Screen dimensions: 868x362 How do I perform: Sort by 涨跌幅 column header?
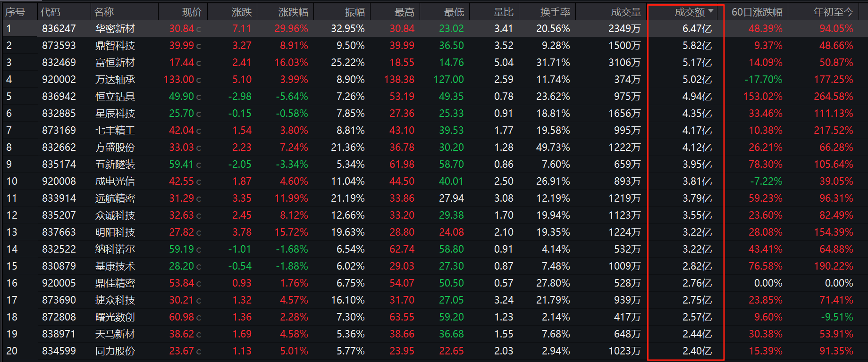(x=293, y=12)
